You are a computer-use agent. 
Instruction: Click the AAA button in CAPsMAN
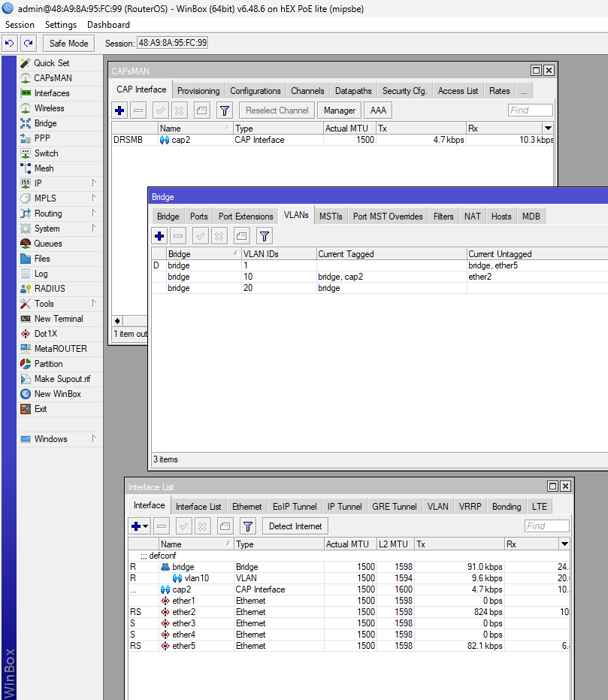point(377,110)
